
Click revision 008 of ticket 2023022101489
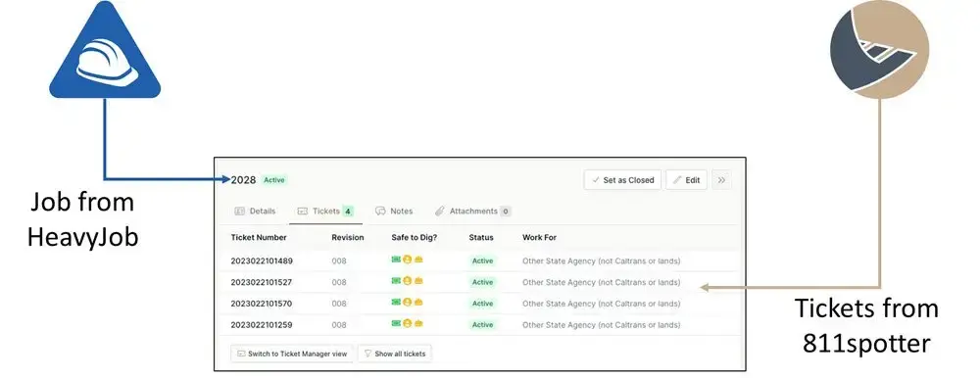point(339,260)
